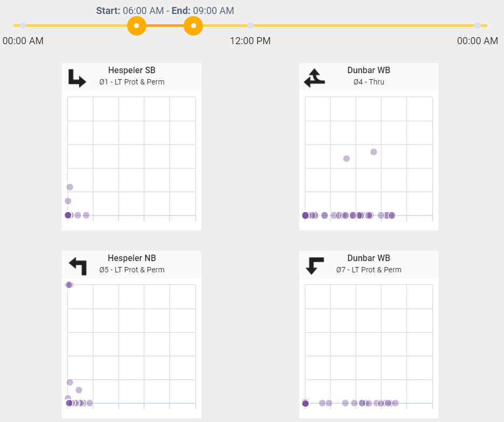Click the start time slider handle
The image size is (504, 422).
tap(136, 25)
